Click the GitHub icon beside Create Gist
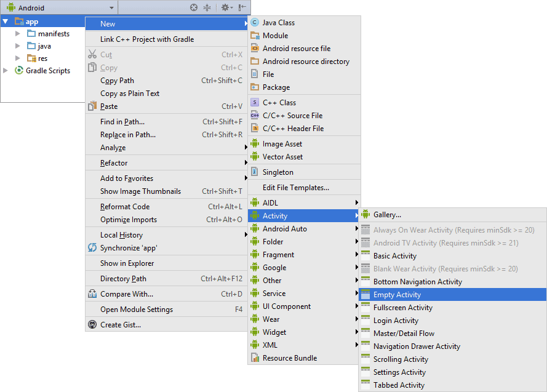 [x=92, y=325]
